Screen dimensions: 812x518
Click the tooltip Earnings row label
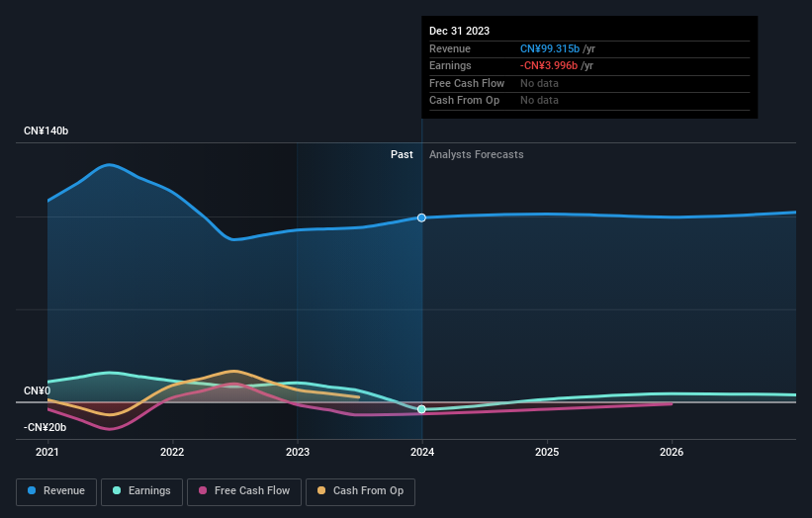(450, 65)
